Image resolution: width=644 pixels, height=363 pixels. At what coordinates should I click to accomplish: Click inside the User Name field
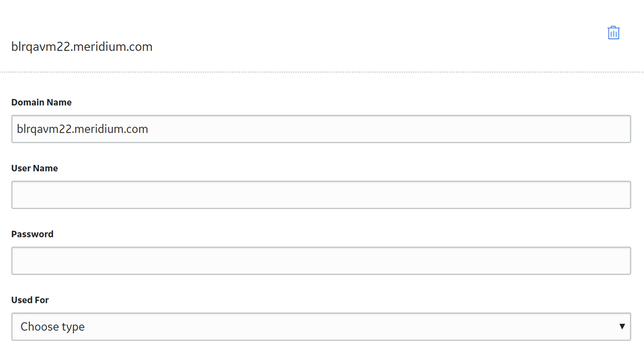click(x=321, y=195)
